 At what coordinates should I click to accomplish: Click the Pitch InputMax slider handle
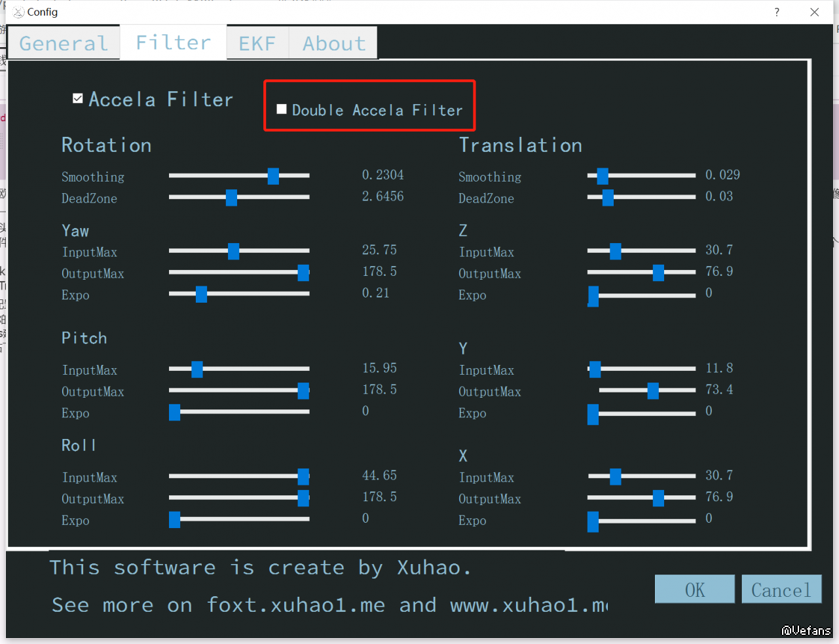point(196,369)
